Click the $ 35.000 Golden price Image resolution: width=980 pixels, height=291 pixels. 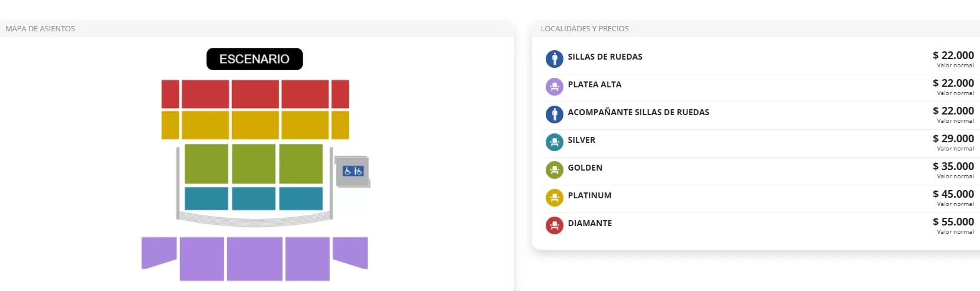(x=953, y=166)
